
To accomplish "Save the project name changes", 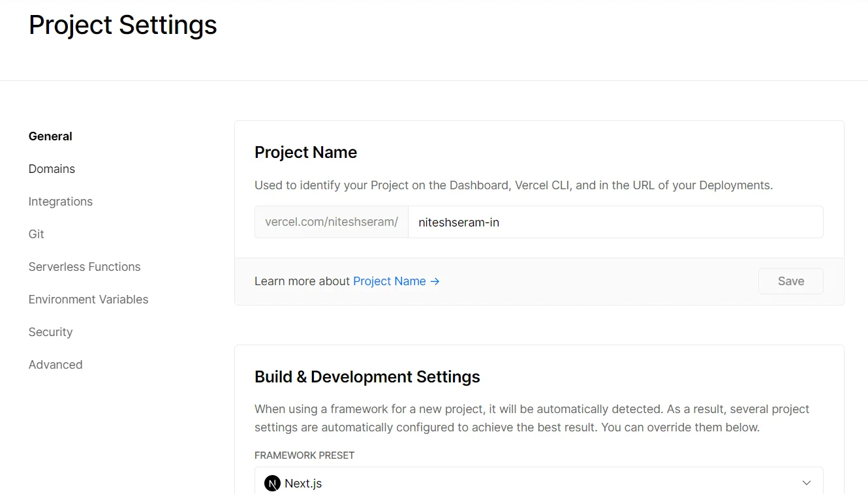I will pyautogui.click(x=790, y=281).
